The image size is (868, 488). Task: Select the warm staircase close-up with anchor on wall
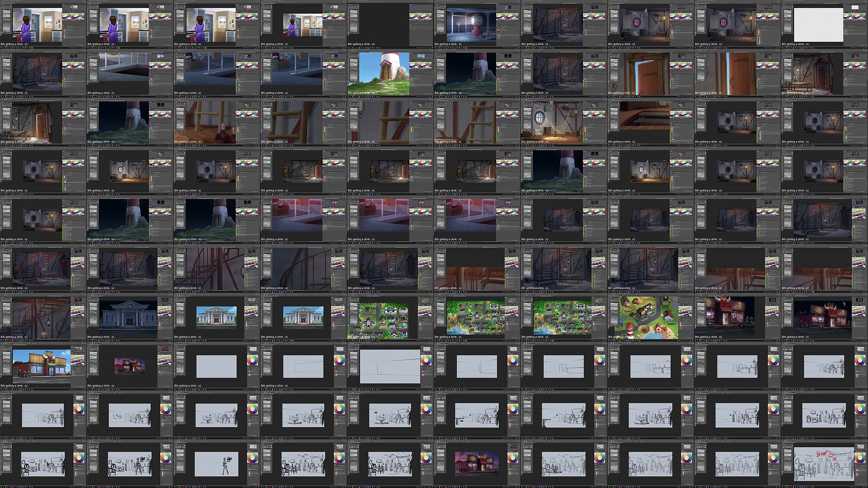point(43,317)
